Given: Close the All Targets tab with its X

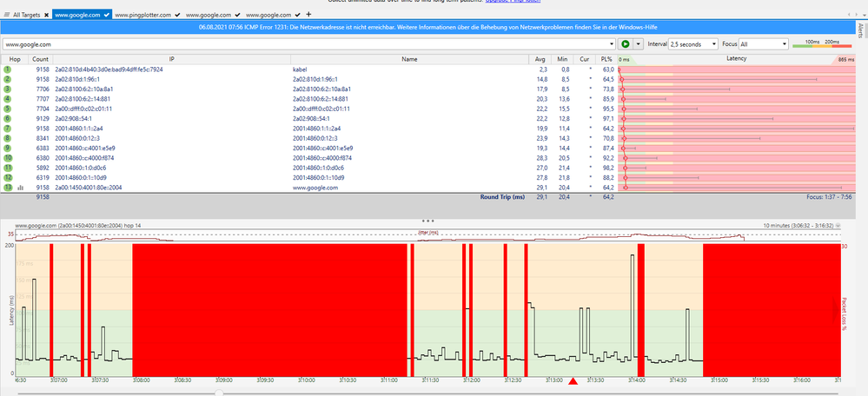Looking at the screenshot, I should 46,15.
